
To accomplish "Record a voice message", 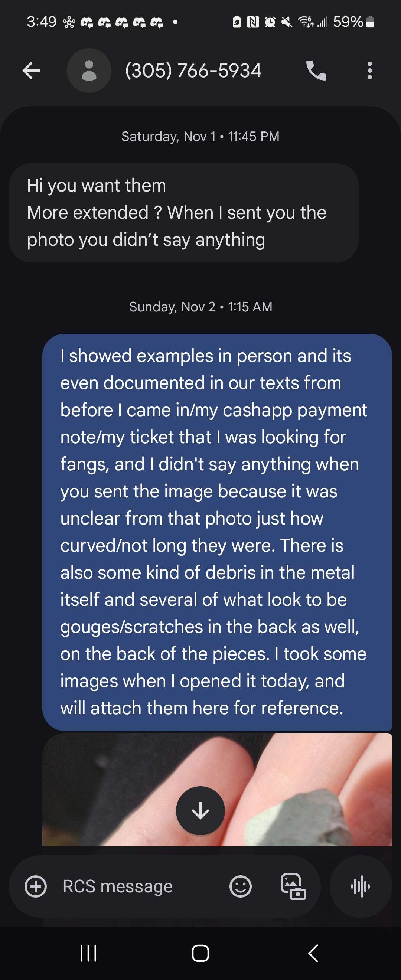I will click(360, 886).
